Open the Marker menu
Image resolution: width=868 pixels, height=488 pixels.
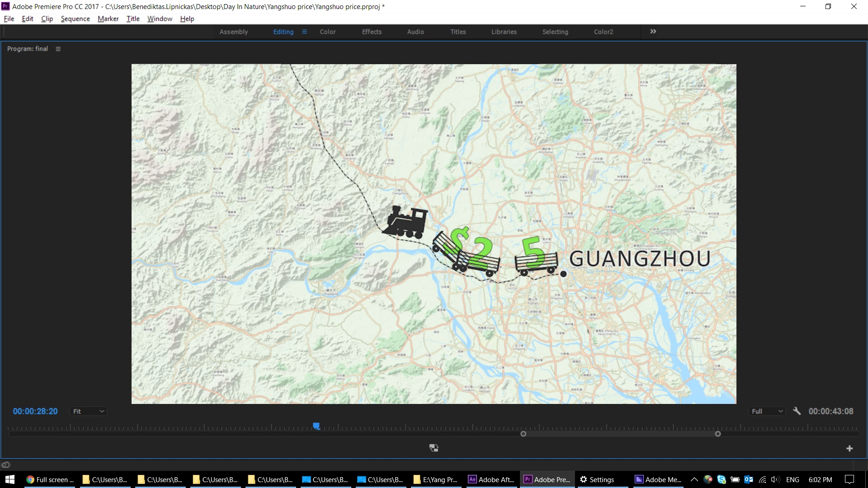(x=108, y=19)
